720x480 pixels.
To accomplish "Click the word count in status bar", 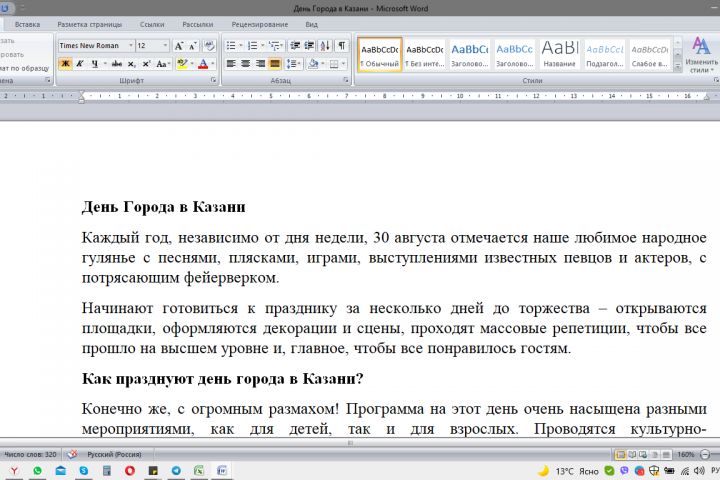I will tap(30, 454).
